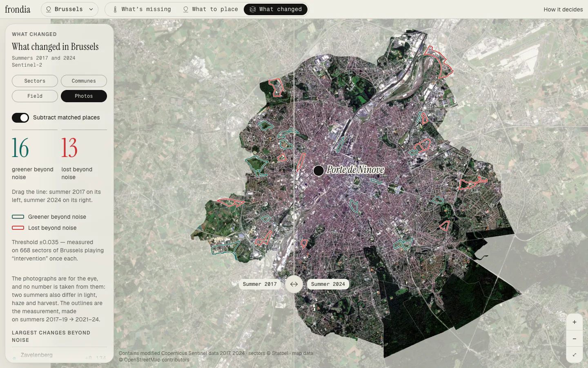Select the Communes view button
The height and width of the screenshot is (368, 588).
tap(84, 81)
